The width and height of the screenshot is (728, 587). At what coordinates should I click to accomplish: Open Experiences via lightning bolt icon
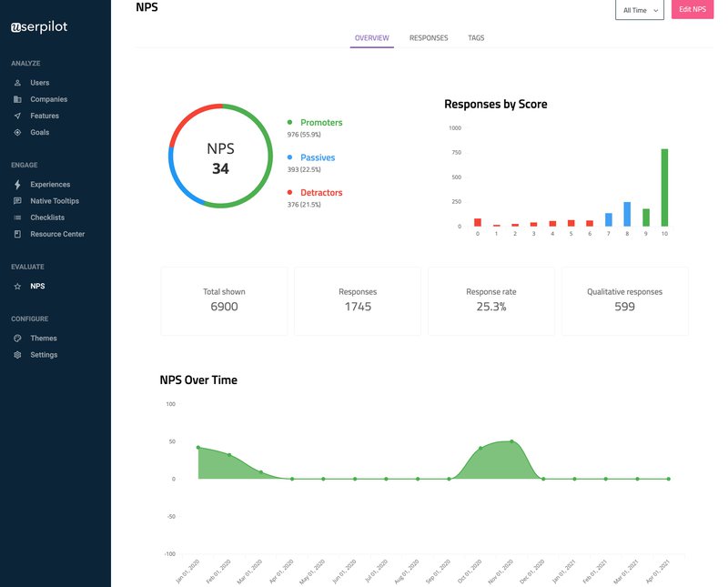pyautogui.click(x=18, y=185)
